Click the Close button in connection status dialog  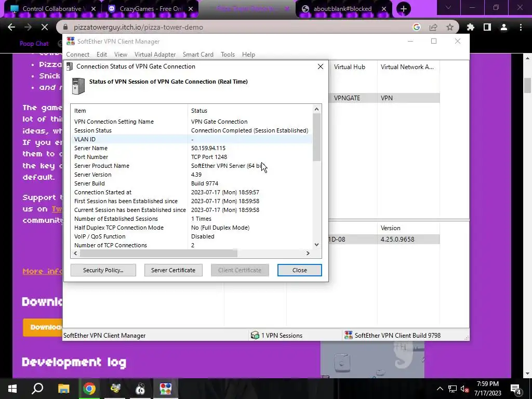[x=299, y=270]
